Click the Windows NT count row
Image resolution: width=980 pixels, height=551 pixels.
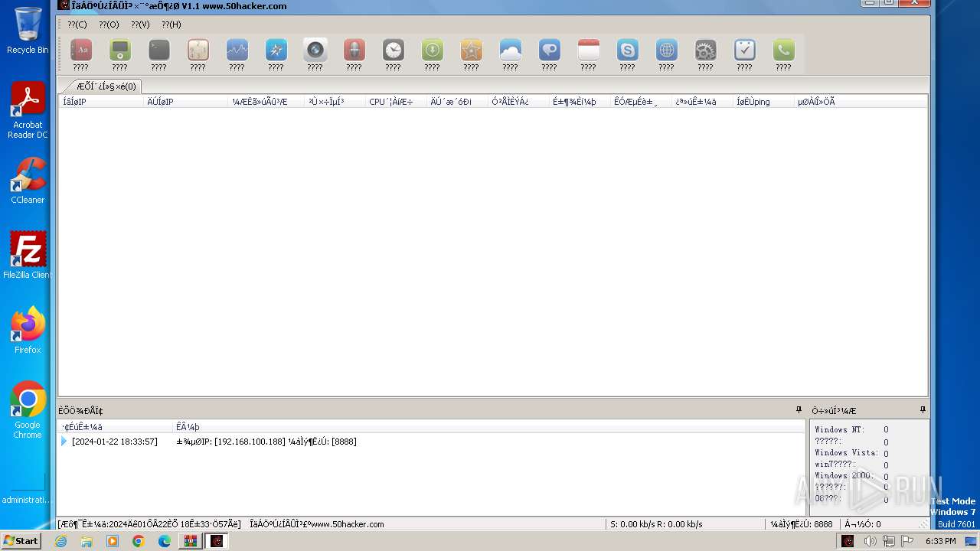[851, 430]
